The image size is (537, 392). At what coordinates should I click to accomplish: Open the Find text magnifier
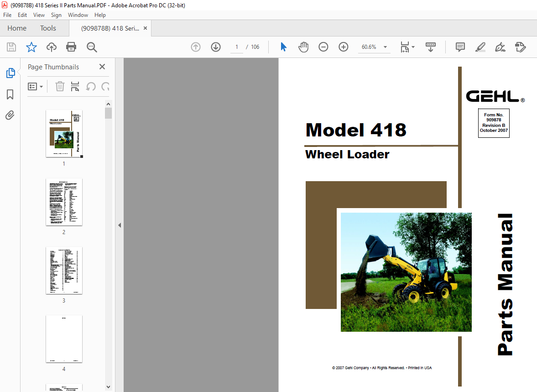click(92, 47)
